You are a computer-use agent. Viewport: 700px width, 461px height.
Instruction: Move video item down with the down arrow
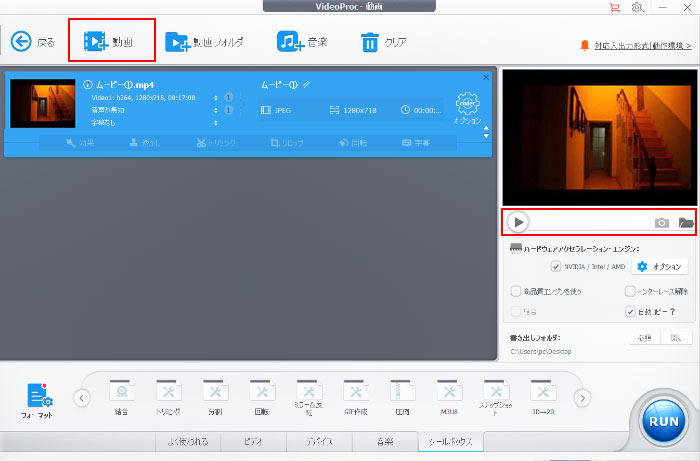pyautogui.click(x=486, y=136)
